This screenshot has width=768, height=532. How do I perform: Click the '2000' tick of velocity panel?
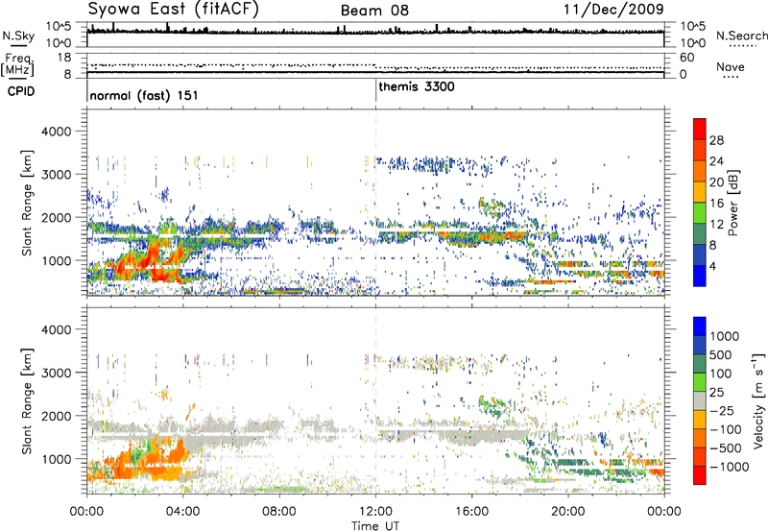(56, 416)
